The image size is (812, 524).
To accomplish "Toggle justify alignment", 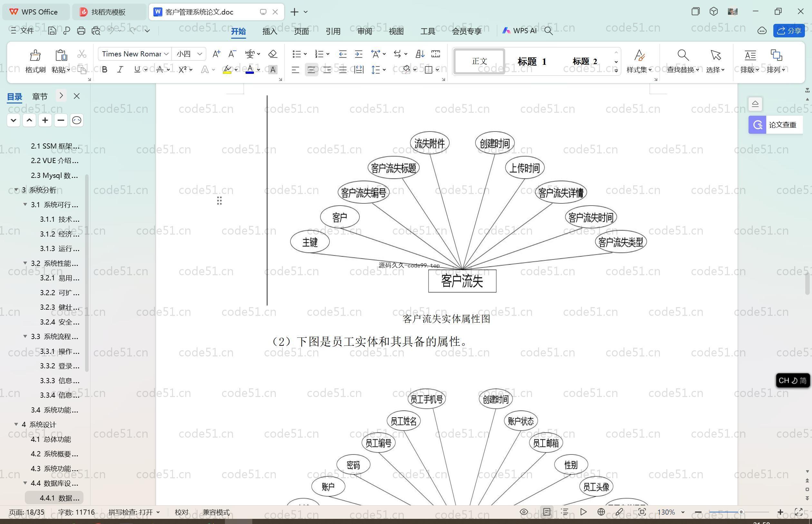I will (343, 70).
